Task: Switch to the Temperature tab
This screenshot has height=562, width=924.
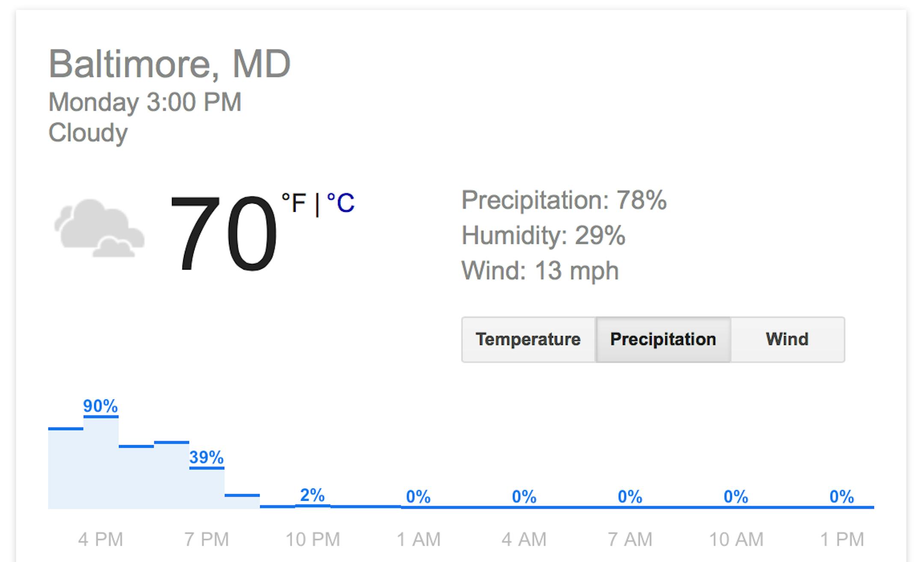Action: (x=528, y=339)
